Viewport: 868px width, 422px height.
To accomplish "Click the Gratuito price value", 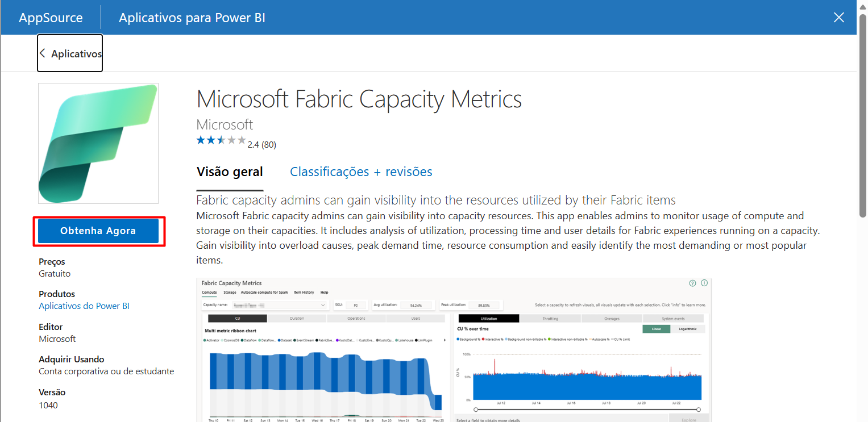I will click(x=55, y=274).
